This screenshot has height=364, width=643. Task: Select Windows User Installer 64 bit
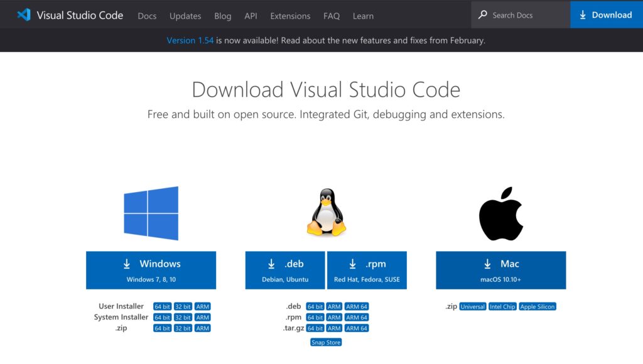(162, 307)
